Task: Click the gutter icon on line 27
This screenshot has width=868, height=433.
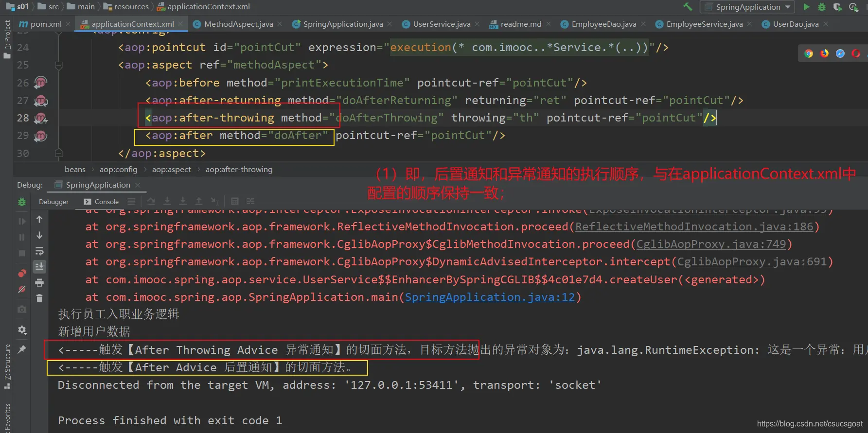Action: click(41, 101)
